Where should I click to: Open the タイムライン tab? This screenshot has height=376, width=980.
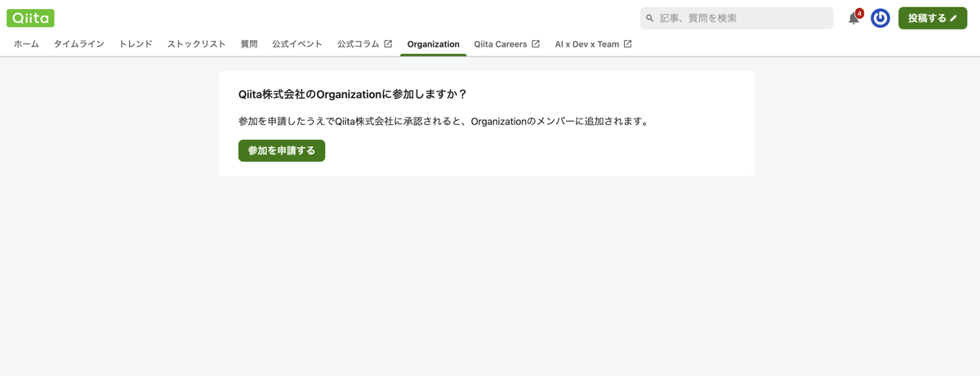coord(79,44)
